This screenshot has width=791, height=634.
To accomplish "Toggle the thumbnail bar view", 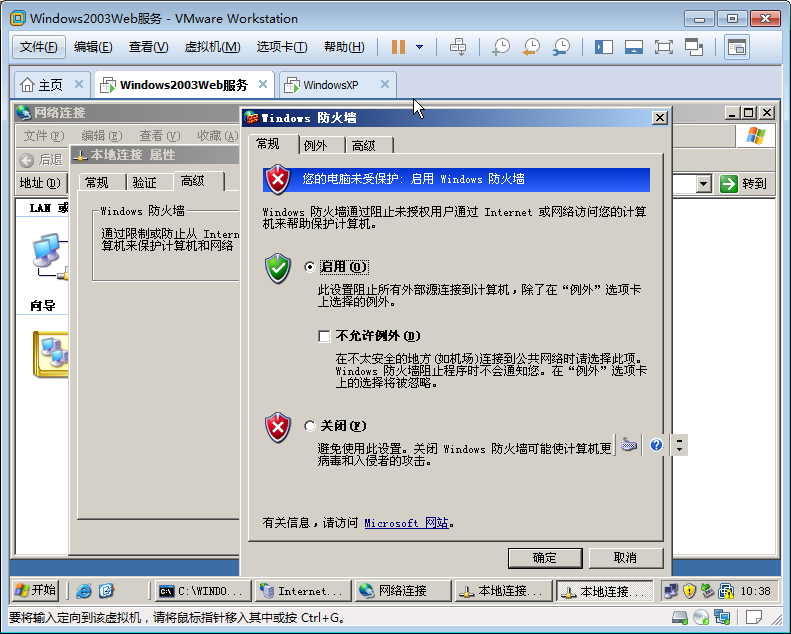I will pos(633,47).
